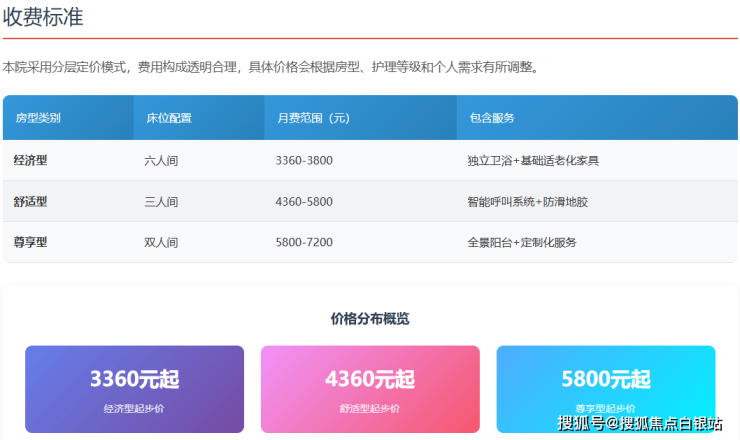This screenshot has height=440, width=740.
Task: Click the 舒适型 room type row label
Action: coord(31,201)
